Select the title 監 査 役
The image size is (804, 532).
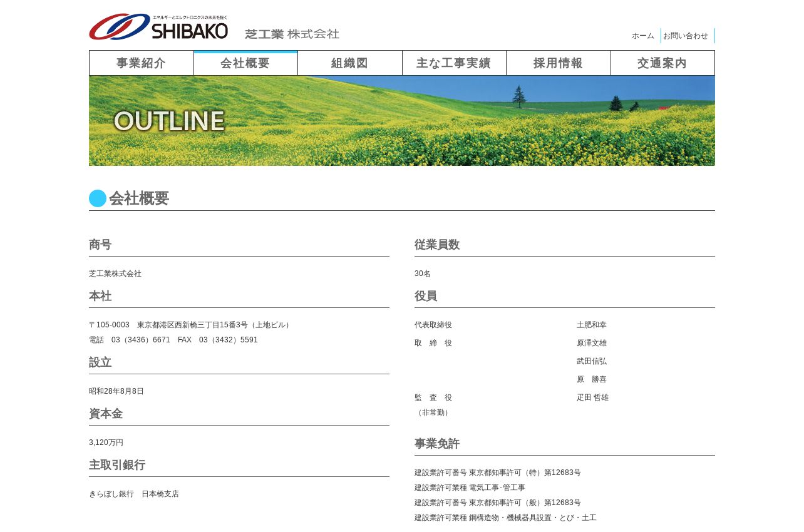pyautogui.click(x=433, y=397)
